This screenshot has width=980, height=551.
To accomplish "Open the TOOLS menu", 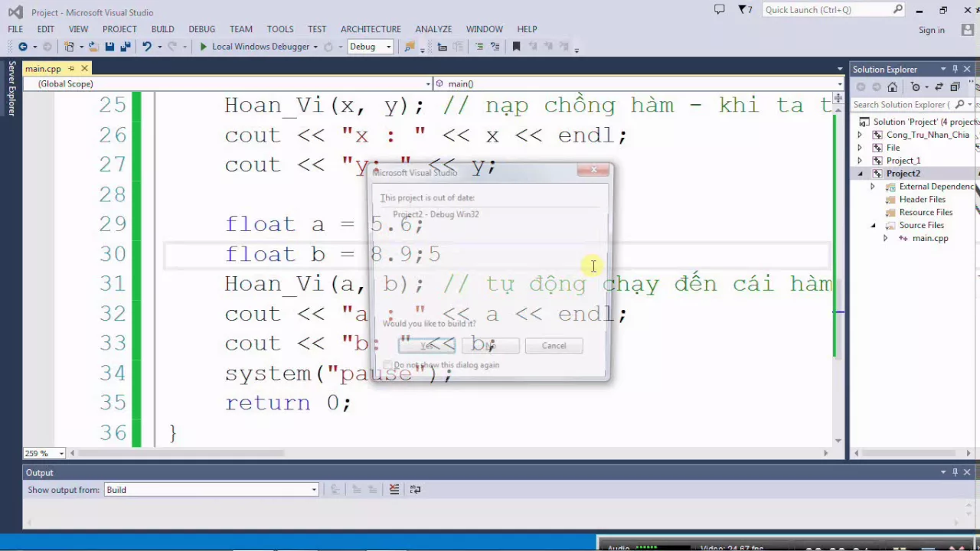I will tap(280, 29).
